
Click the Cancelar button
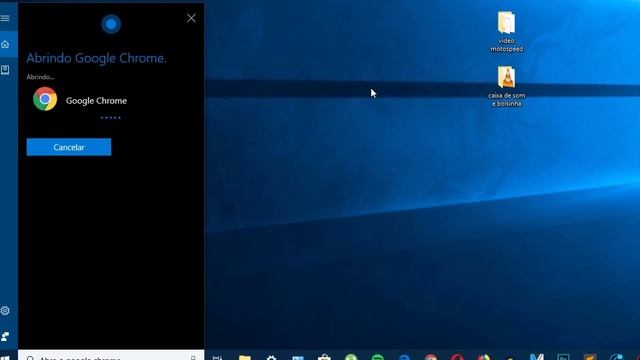pos(69,147)
